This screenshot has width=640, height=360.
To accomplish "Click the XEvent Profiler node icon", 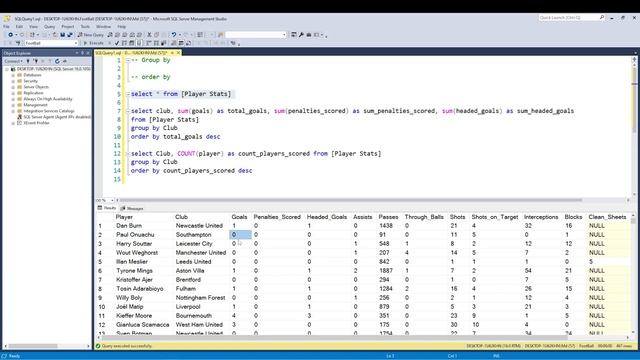I will [19, 123].
